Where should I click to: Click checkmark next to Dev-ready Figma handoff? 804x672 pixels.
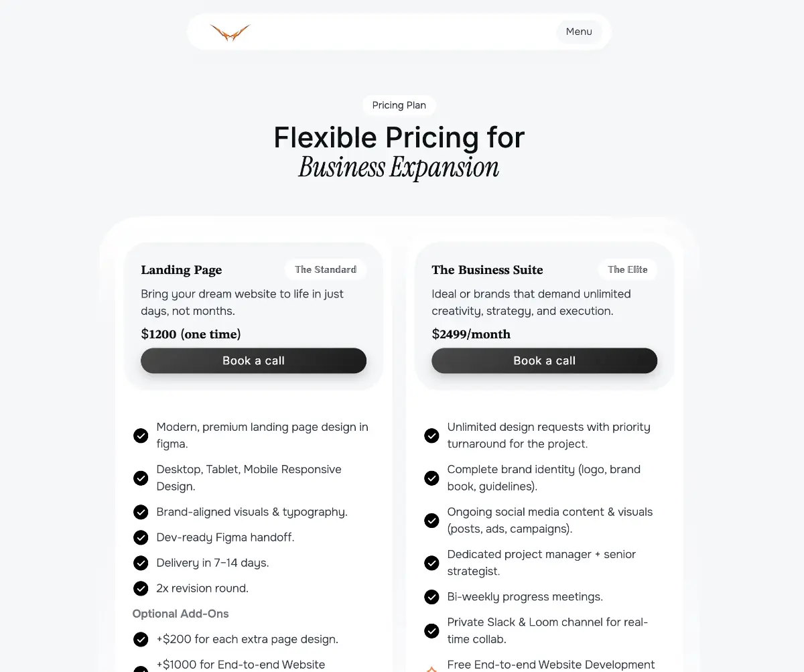(141, 537)
